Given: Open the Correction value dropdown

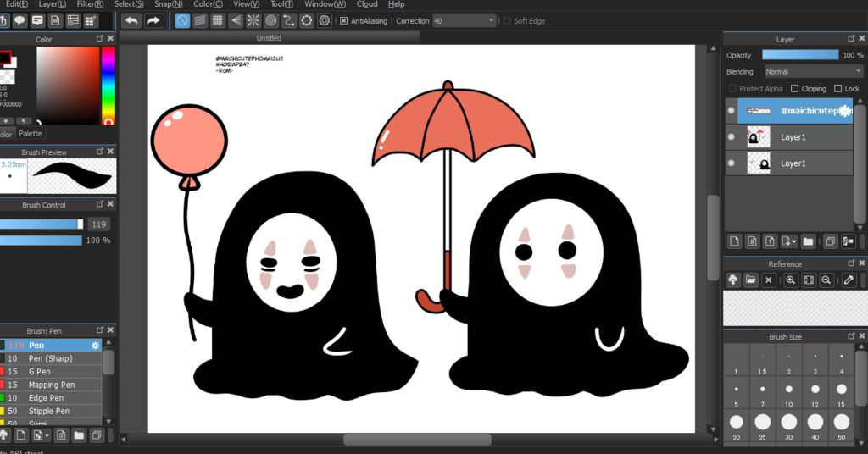Looking at the screenshot, I should tap(491, 21).
